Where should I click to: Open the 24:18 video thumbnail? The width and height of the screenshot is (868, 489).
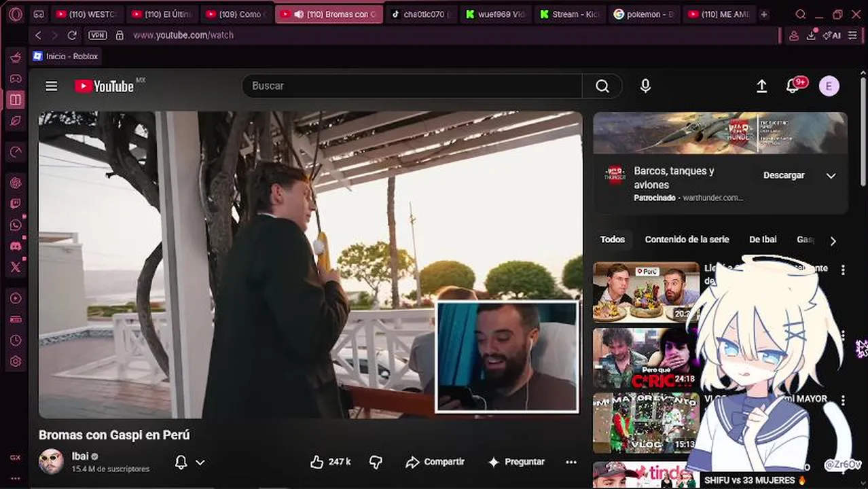tap(646, 359)
